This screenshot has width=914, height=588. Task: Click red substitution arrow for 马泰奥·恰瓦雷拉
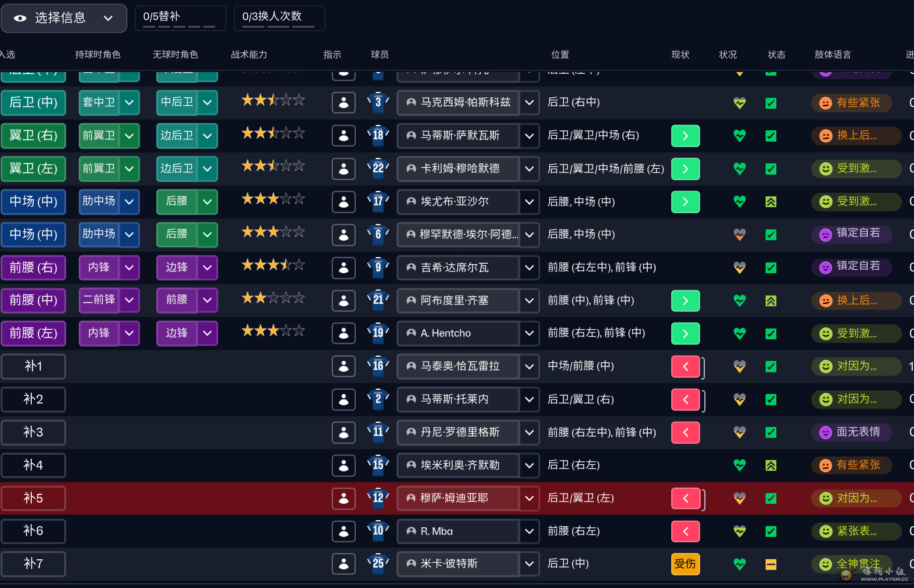pos(686,366)
